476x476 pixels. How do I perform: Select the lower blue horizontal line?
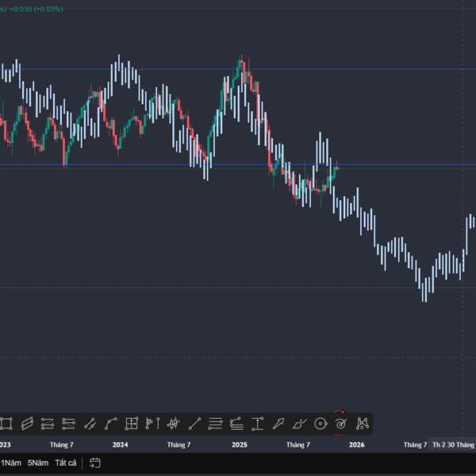click(x=397, y=165)
